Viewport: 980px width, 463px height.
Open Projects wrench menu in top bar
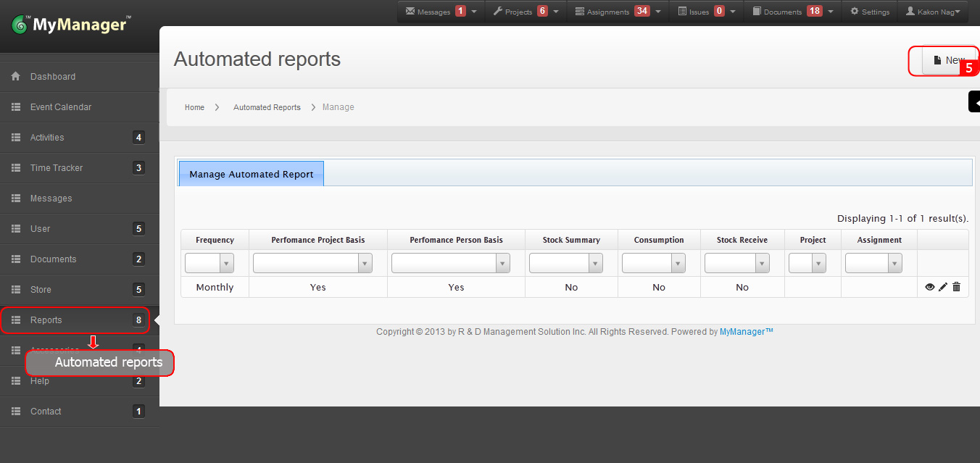498,12
